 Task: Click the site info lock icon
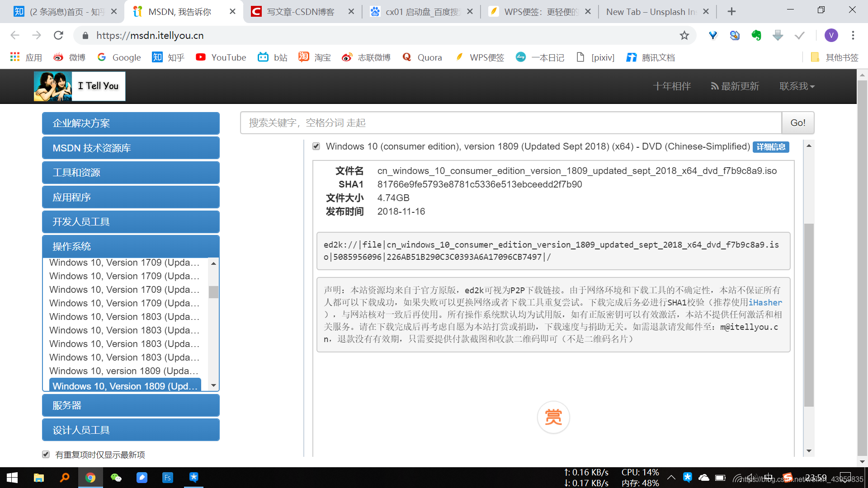point(85,35)
